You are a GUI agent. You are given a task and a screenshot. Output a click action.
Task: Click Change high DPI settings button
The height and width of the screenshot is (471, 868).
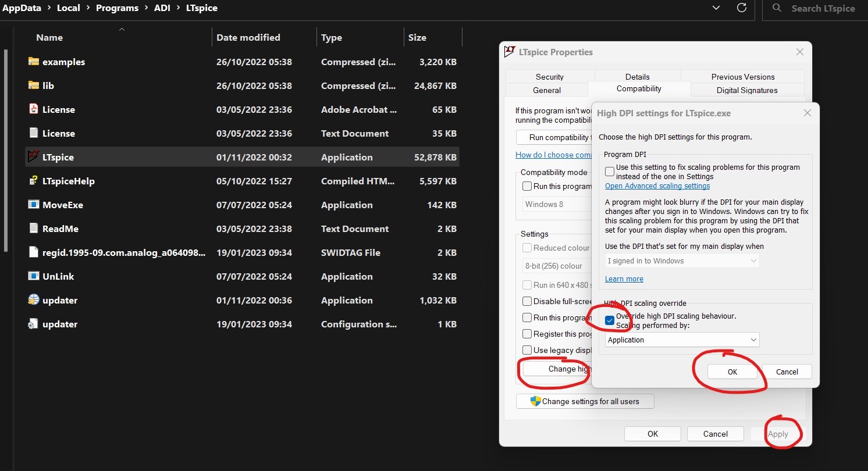coord(557,369)
